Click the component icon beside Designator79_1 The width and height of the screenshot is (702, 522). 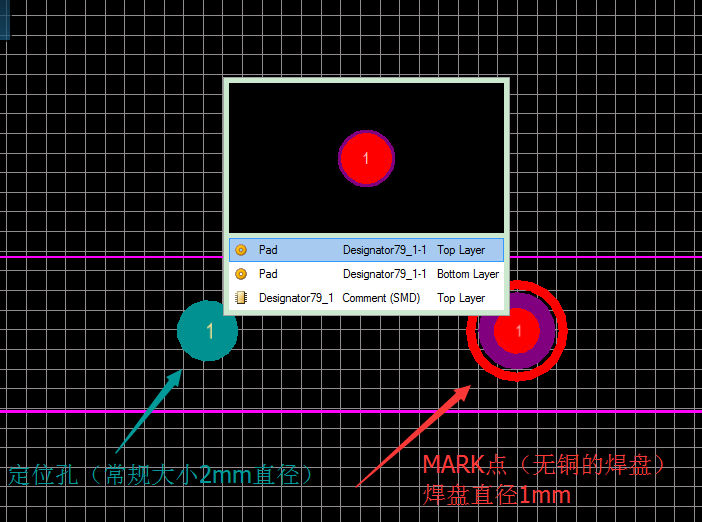click(x=241, y=298)
